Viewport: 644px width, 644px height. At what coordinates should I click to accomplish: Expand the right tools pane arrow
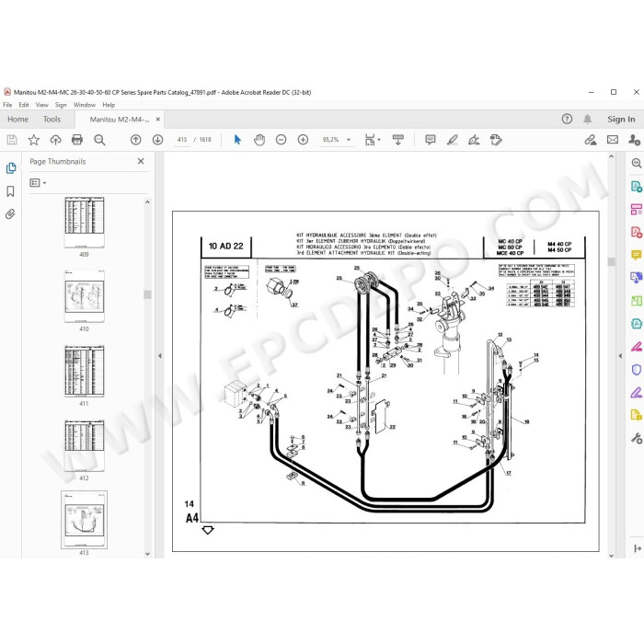pos(620,356)
